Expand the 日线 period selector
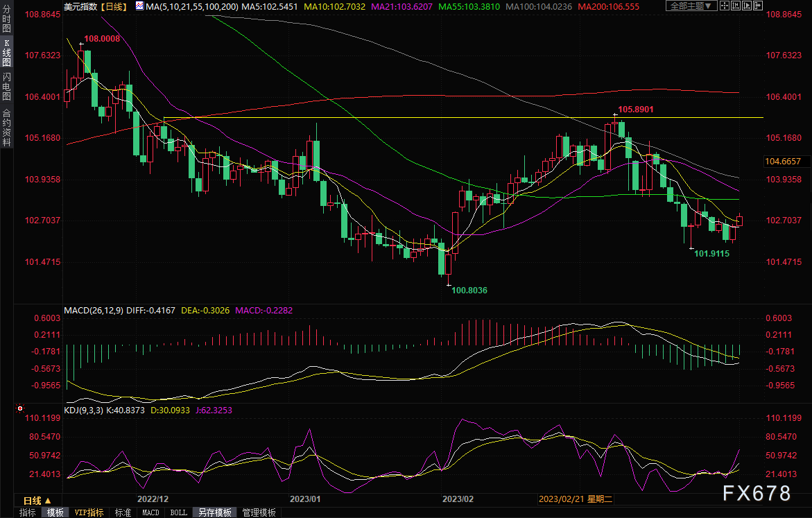The image size is (812, 518). click(x=37, y=500)
